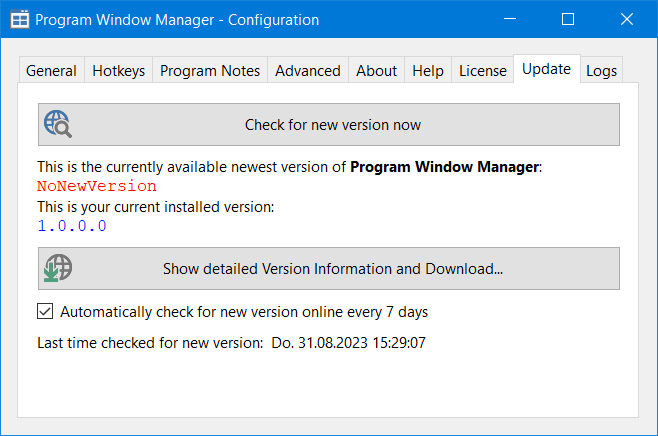Select the Advanced tab
Image resolution: width=658 pixels, height=436 pixels.
pos(307,71)
